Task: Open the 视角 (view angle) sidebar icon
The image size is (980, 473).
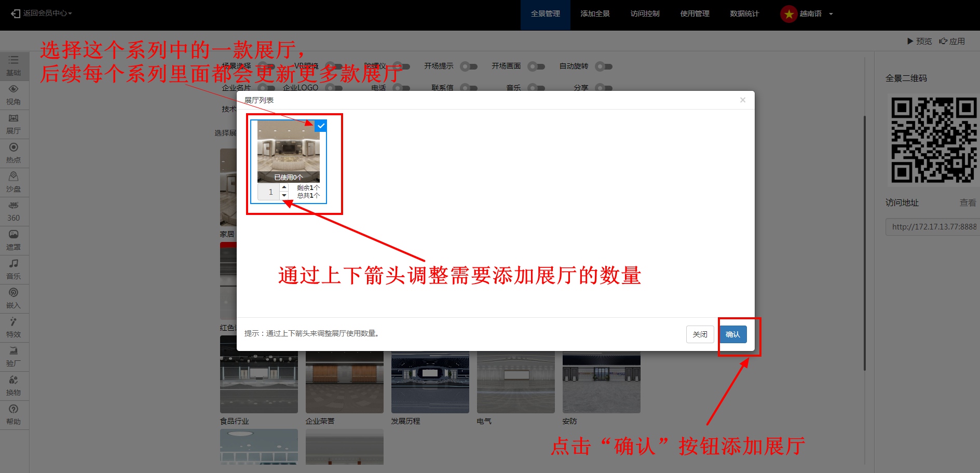Action: pyautogui.click(x=14, y=95)
